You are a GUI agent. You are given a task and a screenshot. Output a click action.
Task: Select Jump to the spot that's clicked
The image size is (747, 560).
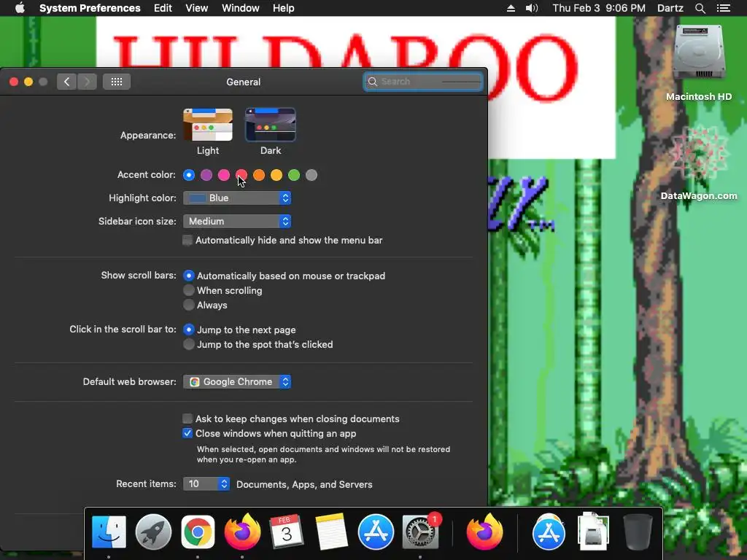click(189, 344)
